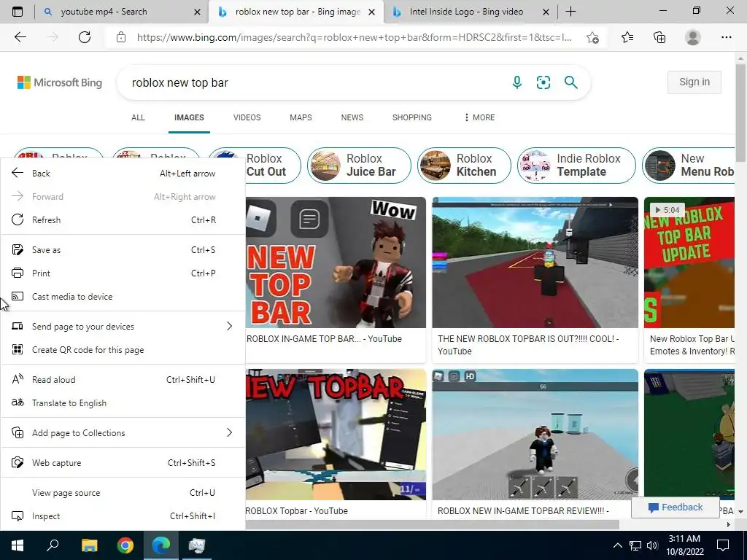Open the Collections toolbar icon
This screenshot has height=560, width=747.
click(659, 37)
